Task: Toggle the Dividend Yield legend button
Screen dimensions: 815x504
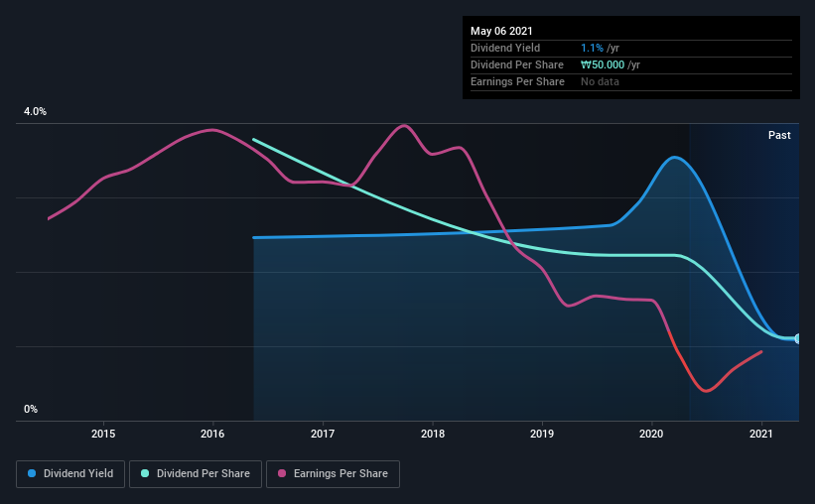Action: click(x=70, y=474)
